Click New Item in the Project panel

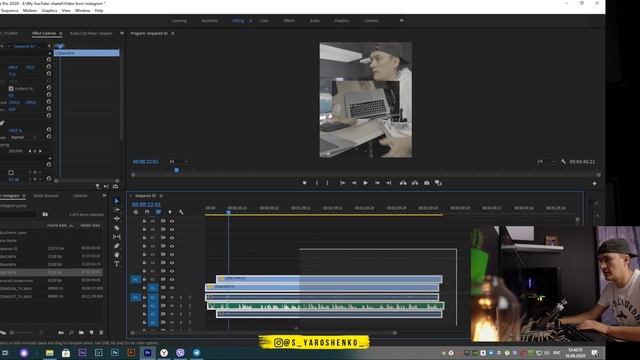tap(91, 333)
